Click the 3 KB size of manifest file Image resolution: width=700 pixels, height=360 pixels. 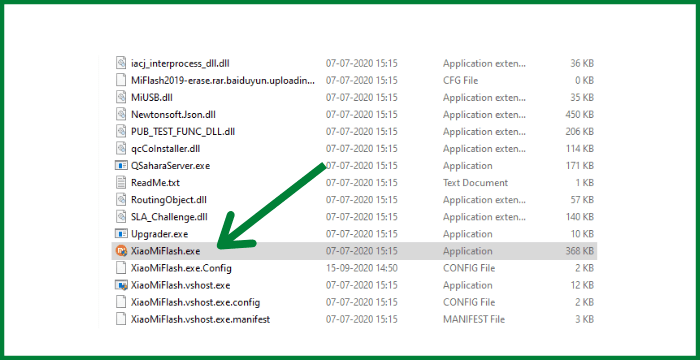click(x=584, y=319)
